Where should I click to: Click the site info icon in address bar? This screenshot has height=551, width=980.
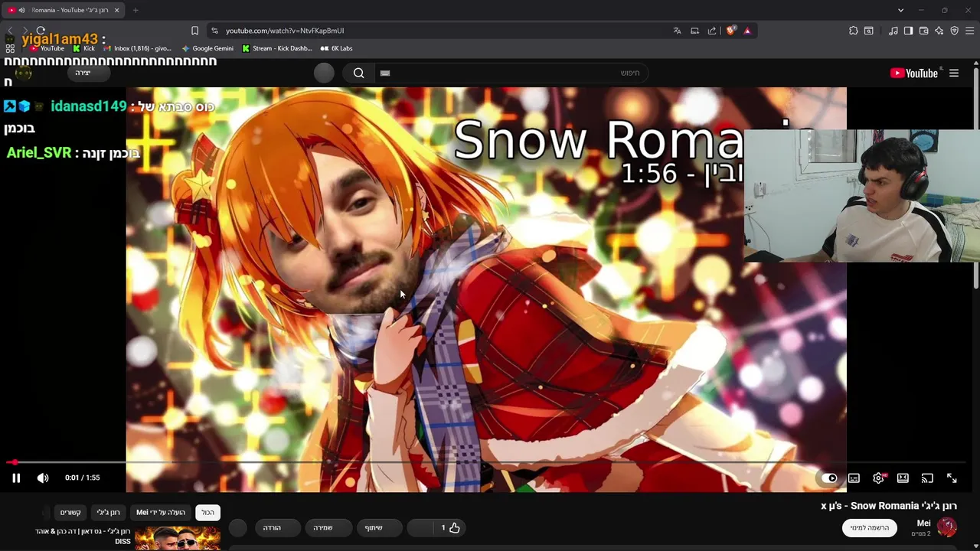[214, 31]
